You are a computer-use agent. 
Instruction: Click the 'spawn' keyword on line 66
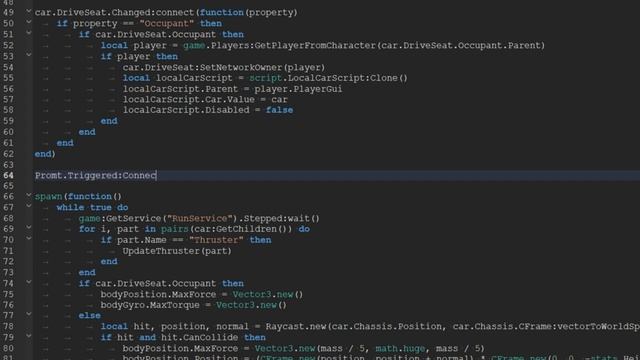(48, 197)
